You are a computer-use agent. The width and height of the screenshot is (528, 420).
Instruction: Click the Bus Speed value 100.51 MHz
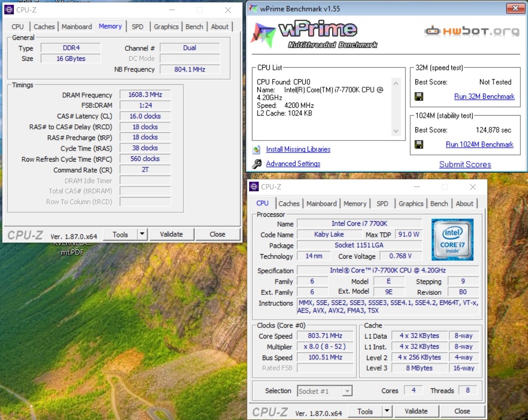[x=325, y=357]
